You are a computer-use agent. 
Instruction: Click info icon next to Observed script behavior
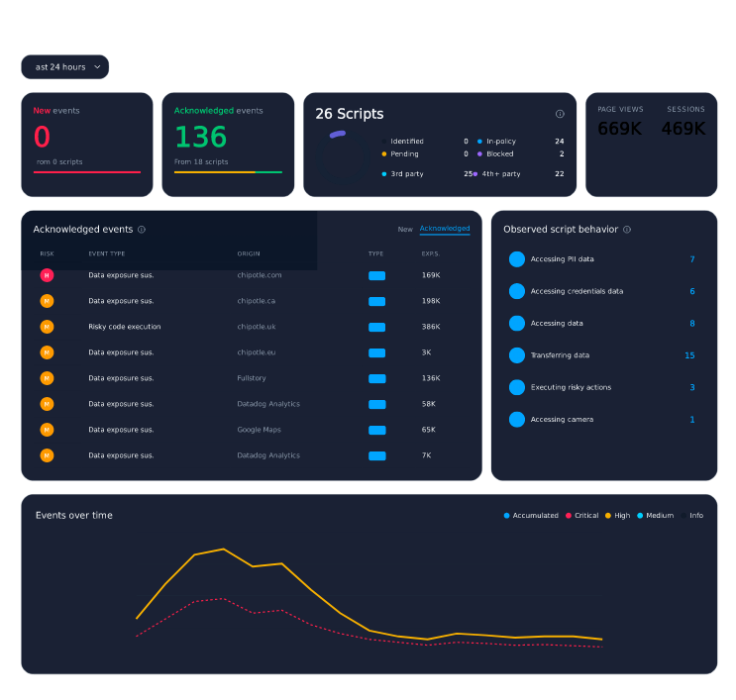[627, 230]
